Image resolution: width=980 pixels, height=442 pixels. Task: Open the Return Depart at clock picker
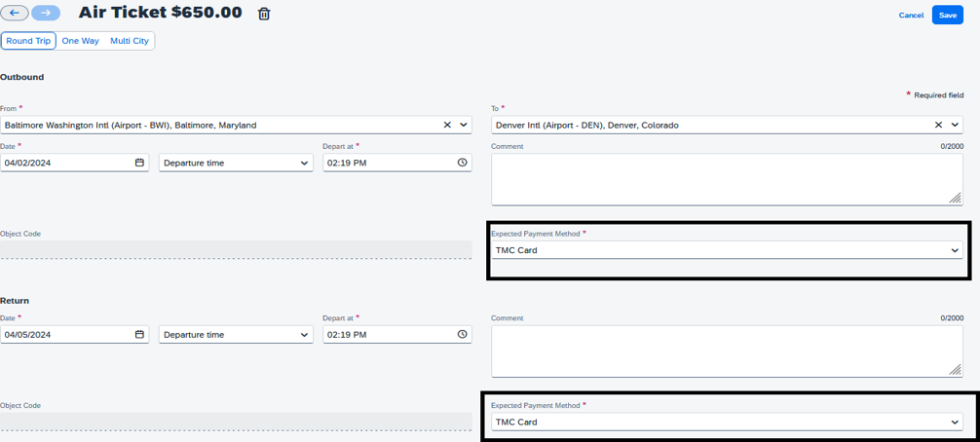point(462,334)
